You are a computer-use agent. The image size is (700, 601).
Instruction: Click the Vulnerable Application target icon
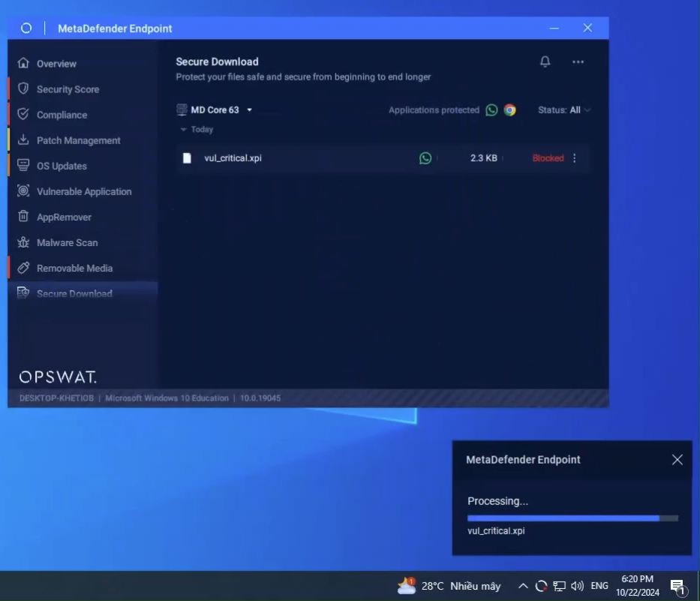point(23,191)
